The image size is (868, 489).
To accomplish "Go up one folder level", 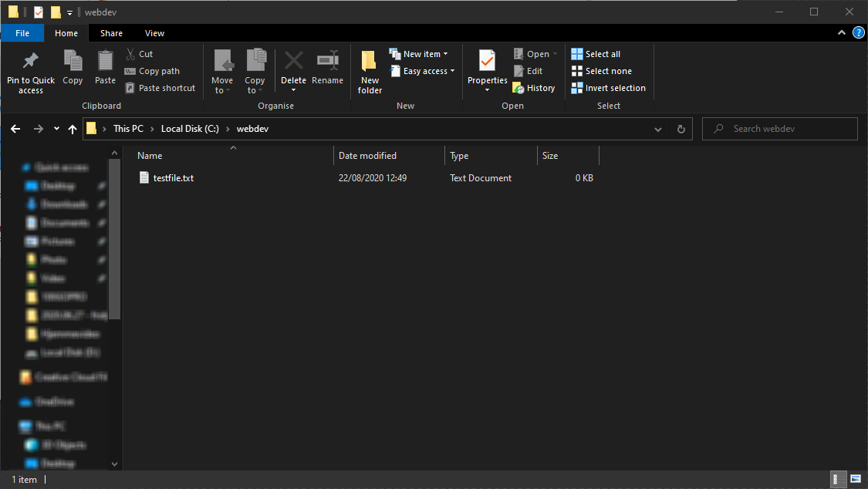I will click(x=73, y=129).
